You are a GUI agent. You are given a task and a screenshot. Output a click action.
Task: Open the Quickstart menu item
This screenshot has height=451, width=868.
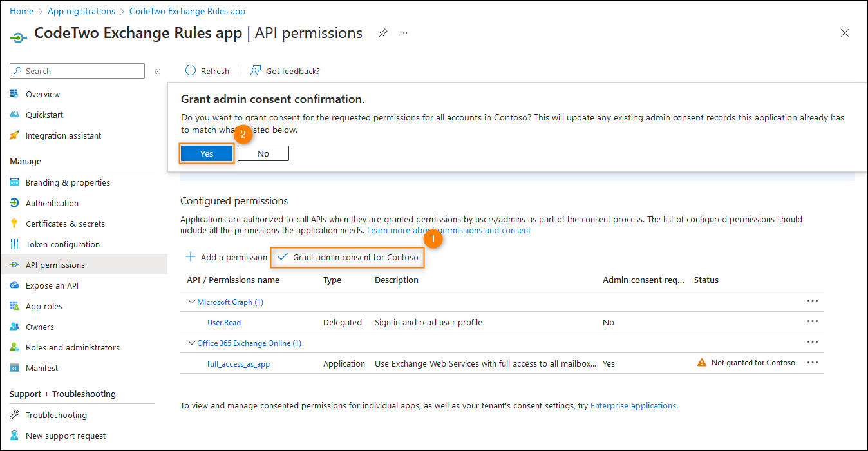[x=44, y=115]
